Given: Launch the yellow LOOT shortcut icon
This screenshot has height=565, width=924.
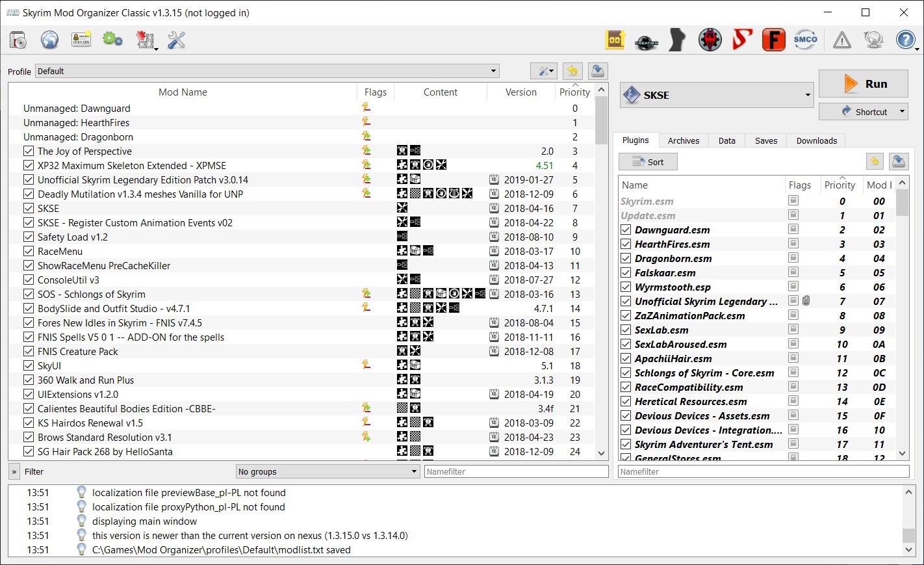Looking at the screenshot, I should [x=615, y=40].
